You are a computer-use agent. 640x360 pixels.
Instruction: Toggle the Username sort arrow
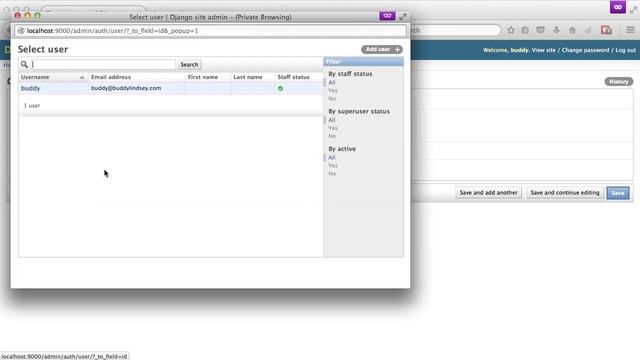82,77
